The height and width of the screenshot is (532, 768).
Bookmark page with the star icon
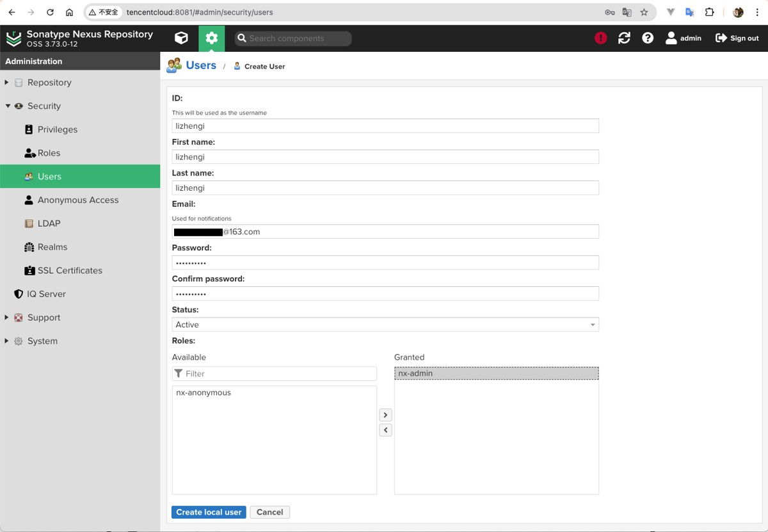(x=644, y=12)
